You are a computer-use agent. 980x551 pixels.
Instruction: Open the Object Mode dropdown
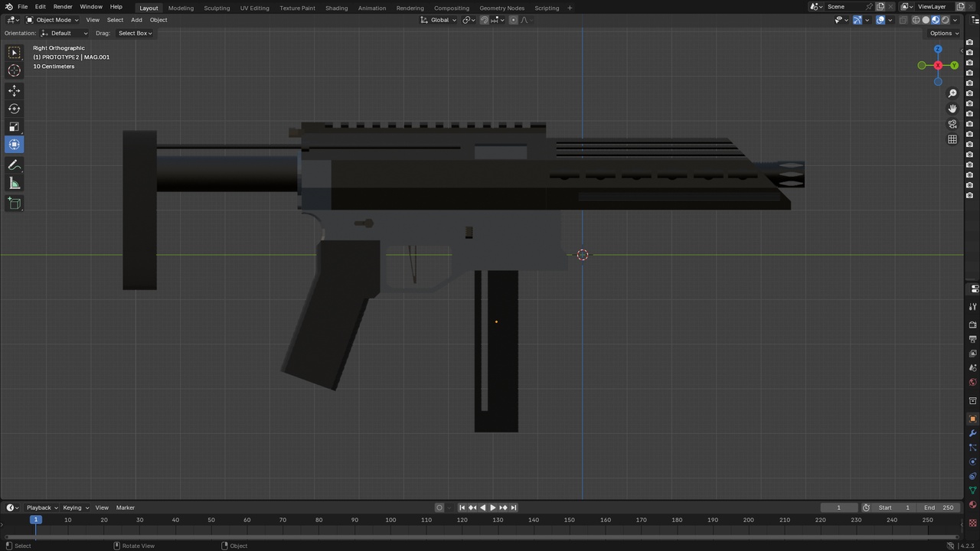click(51, 20)
